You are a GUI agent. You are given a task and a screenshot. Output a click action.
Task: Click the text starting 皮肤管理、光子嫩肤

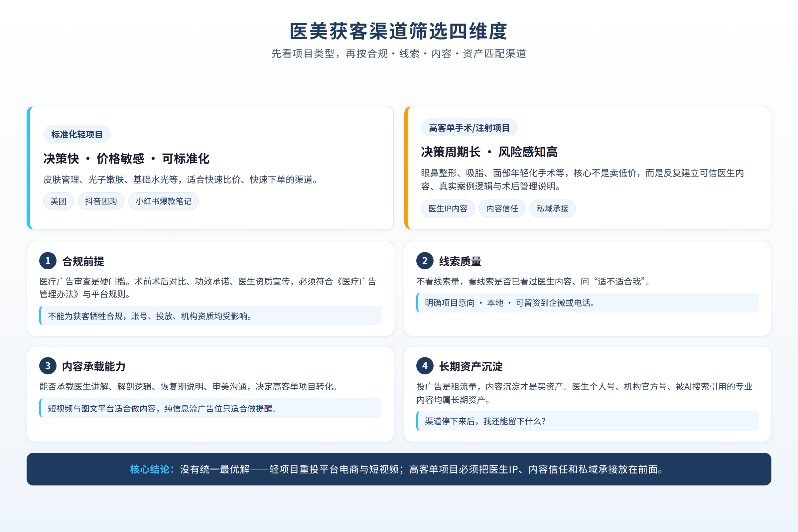click(x=182, y=180)
